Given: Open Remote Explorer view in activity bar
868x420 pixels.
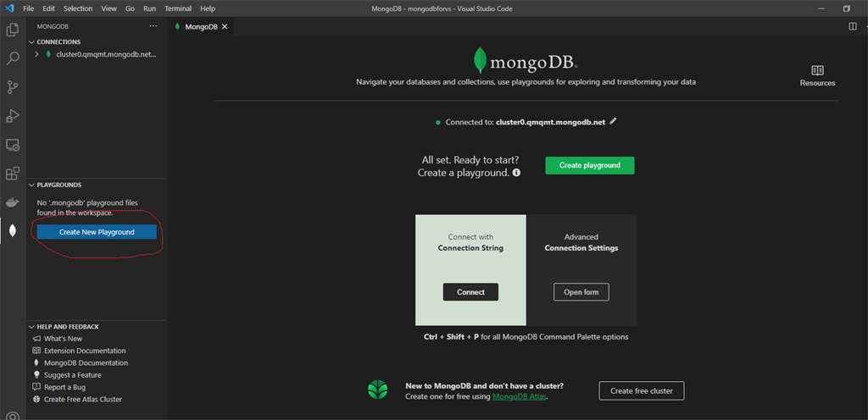Looking at the screenshot, I should 12,145.
